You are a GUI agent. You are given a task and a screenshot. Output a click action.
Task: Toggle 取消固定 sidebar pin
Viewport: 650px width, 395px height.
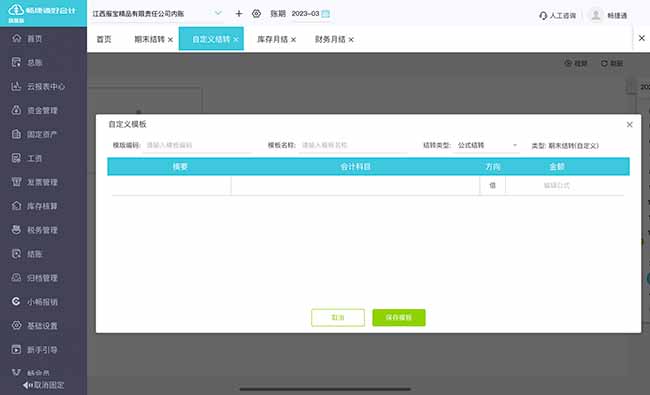pos(44,385)
